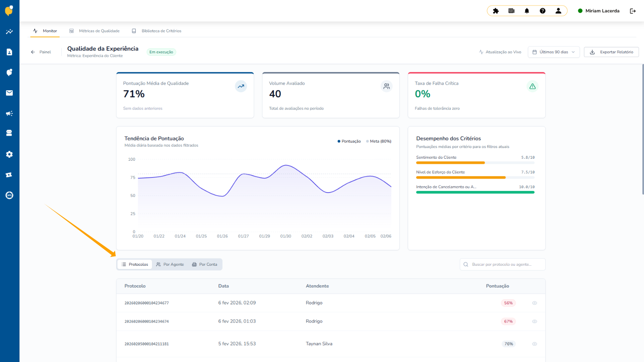Viewport: 644px width, 362px height.
Task: Open the notifications bell
Action: tap(527, 11)
